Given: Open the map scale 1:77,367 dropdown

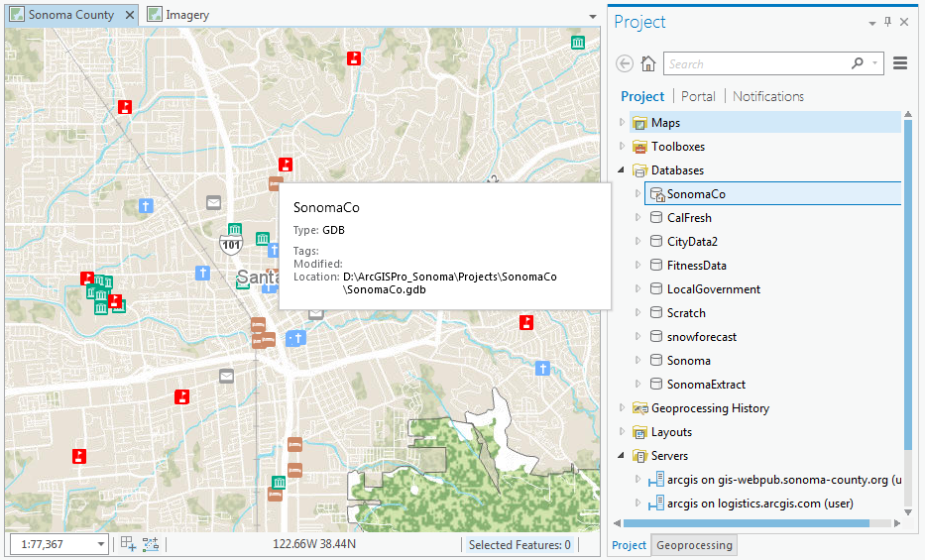Looking at the screenshot, I should point(101,544).
